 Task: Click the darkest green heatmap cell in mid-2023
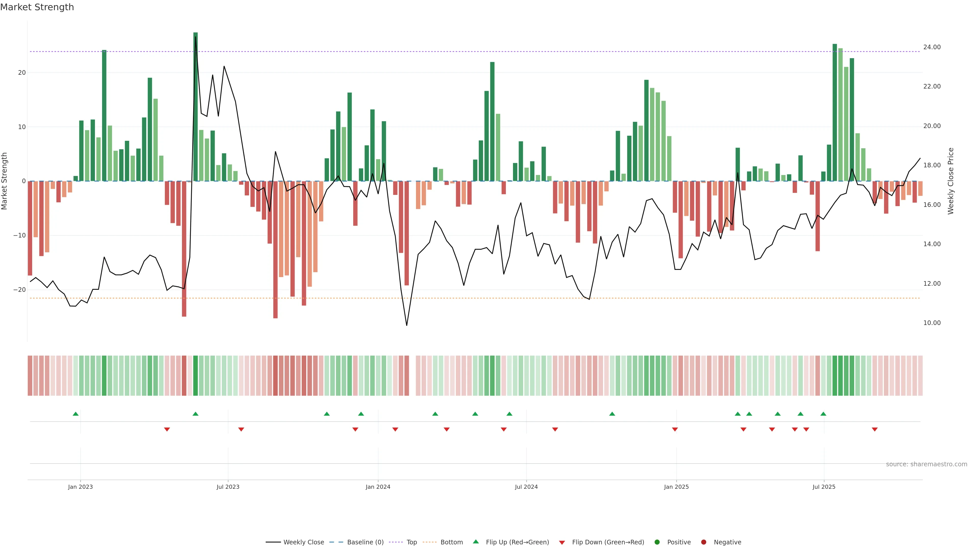click(x=195, y=376)
